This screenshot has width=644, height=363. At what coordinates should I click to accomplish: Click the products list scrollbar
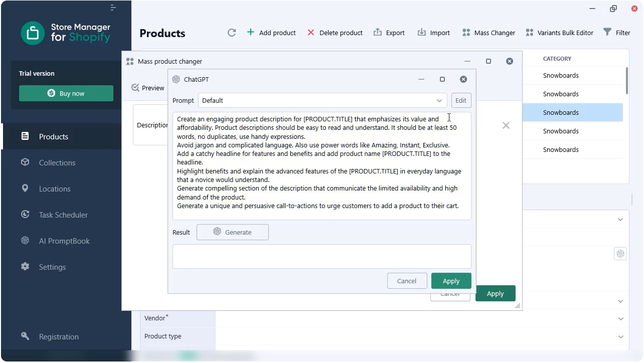coord(626,80)
